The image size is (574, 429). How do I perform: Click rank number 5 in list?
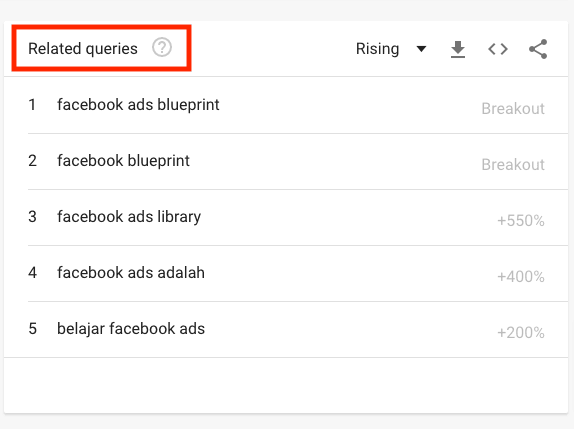[33, 328]
